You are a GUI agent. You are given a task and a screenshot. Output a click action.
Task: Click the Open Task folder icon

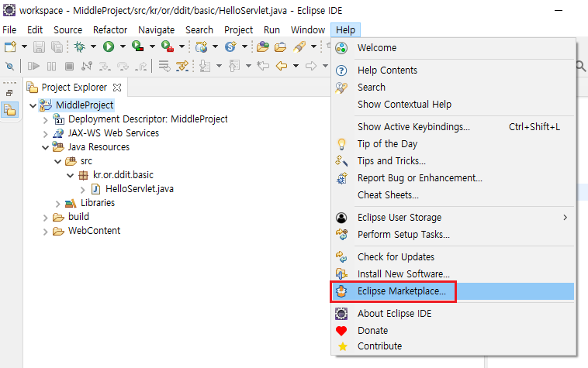click(280, 46)
